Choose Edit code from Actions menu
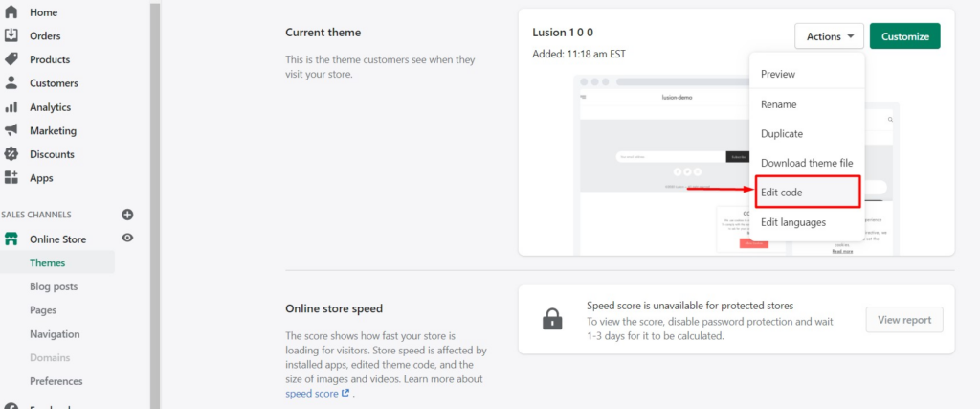 coord(808,193)
